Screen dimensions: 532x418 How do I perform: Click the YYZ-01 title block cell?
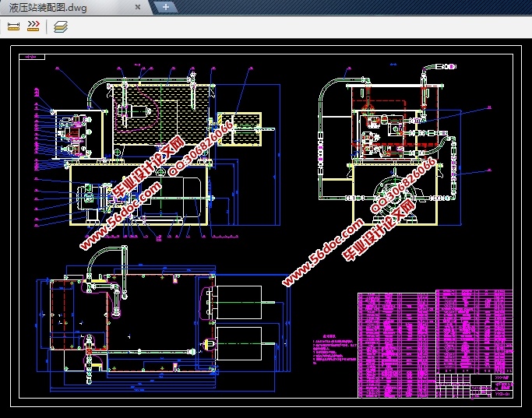[x=499, y=394]
